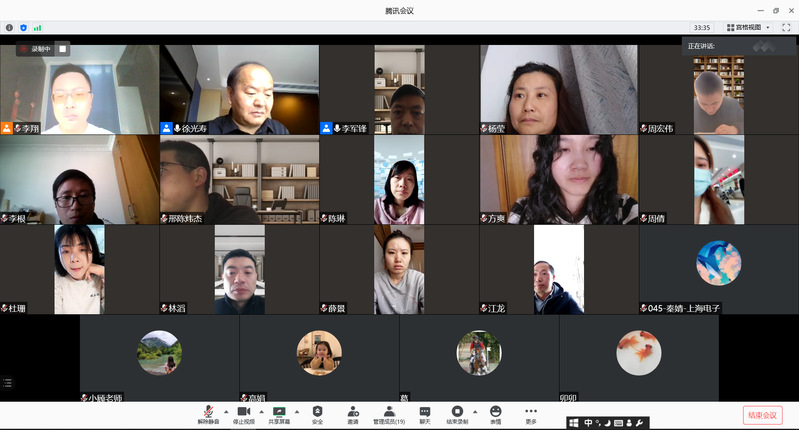Open the Emoji (表情) reactions icon
This screenshot has width=799, height=430.
coord(495,412)
